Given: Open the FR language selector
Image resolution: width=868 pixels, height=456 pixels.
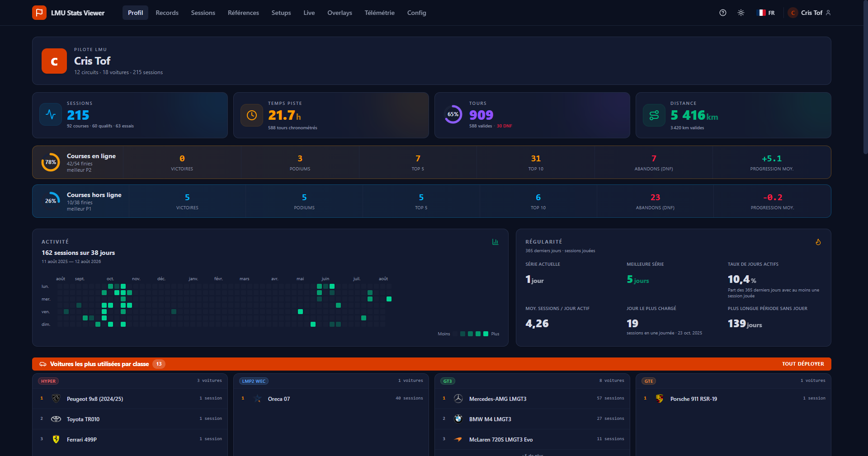Looking at the screenshot, I should click(x=766, y=13).
